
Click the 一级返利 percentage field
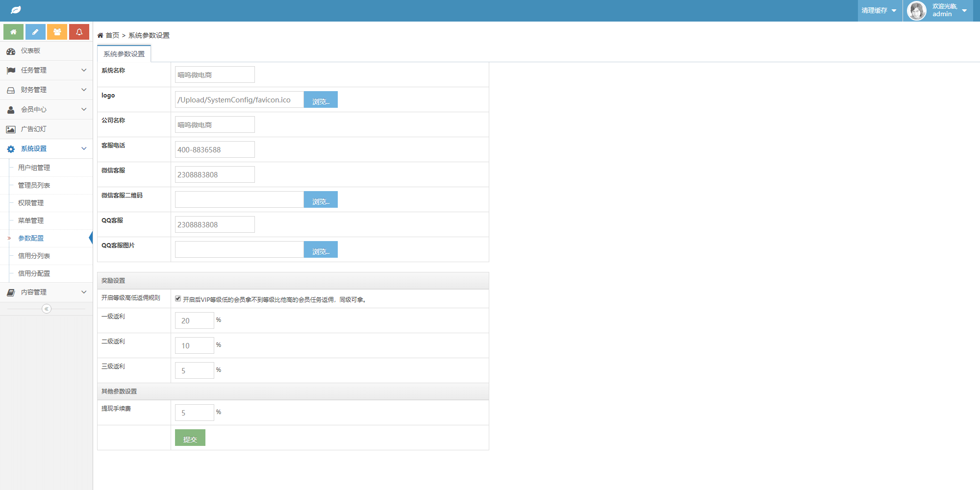click(194, 320)
